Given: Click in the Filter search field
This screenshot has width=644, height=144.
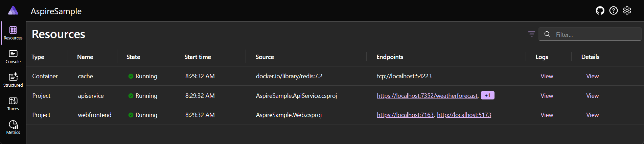Looking at the screenshot, I should click(x=590, y=34).
